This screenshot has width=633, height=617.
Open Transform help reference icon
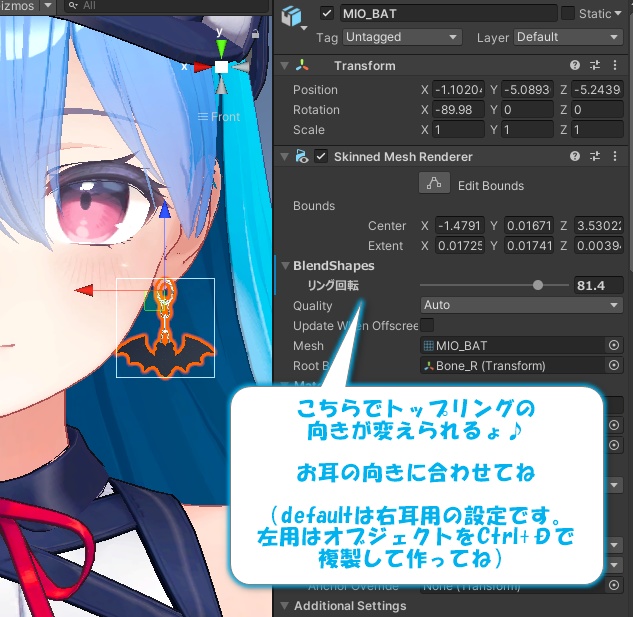(x=575, y=65)
